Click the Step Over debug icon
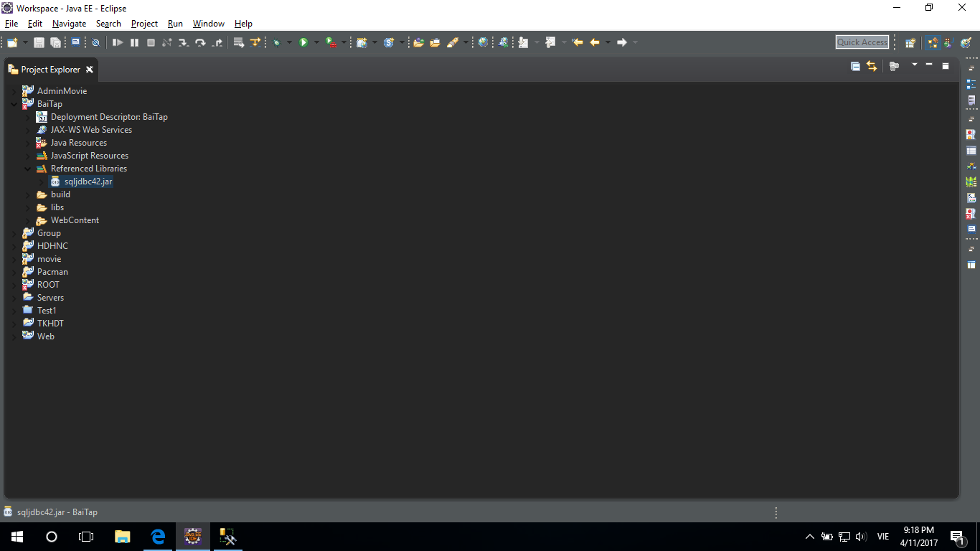The image size is (980, 551). tap(200, 42)
